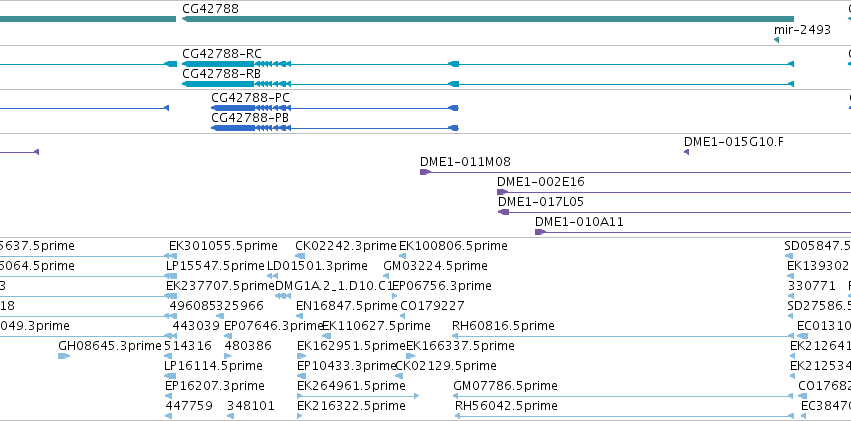Image resolution: width=851 pixels, height=421 pixels.
Task: Select the LP16114.5prime EST
Action: [170, 376]
